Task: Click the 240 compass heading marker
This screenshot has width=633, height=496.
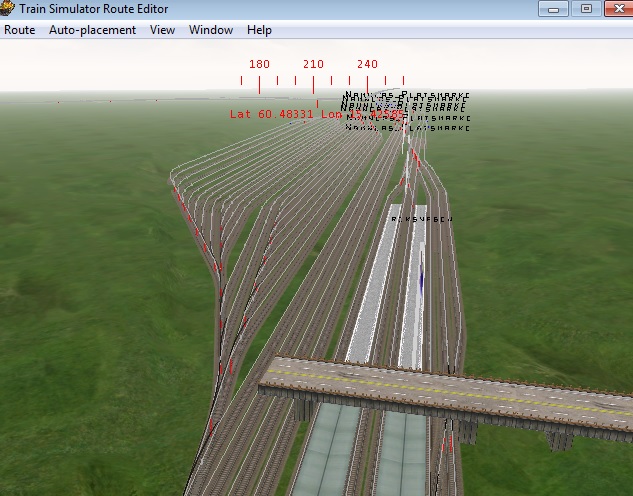Action: point(367,64)
